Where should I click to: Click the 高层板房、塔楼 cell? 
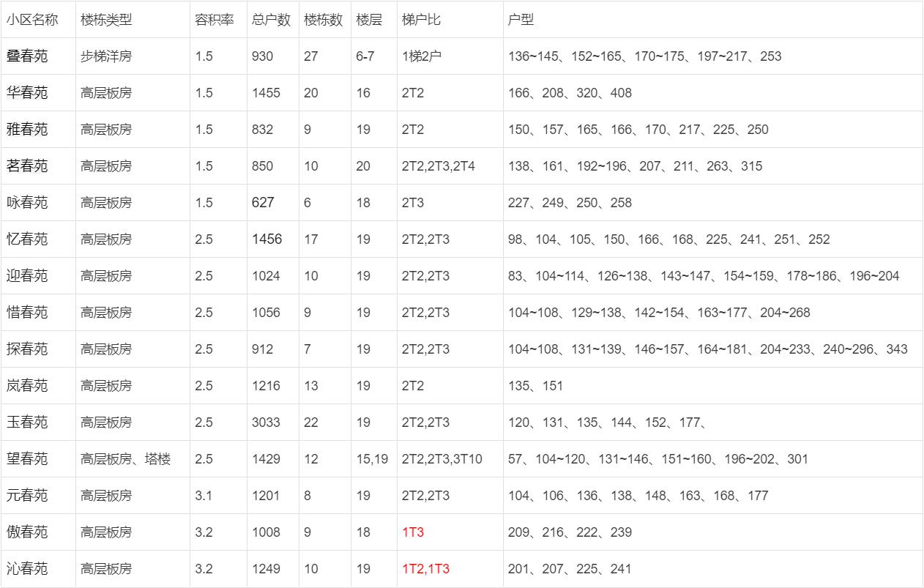(x=125, y=459)
